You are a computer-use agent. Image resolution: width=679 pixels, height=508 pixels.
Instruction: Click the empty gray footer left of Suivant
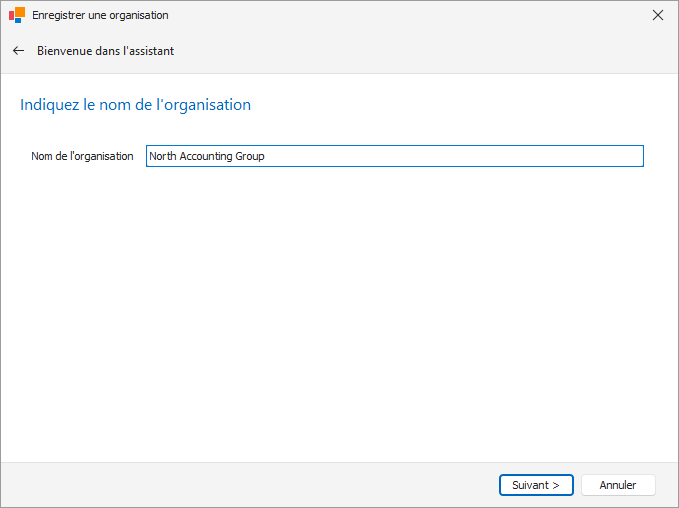tap(247, 485)
